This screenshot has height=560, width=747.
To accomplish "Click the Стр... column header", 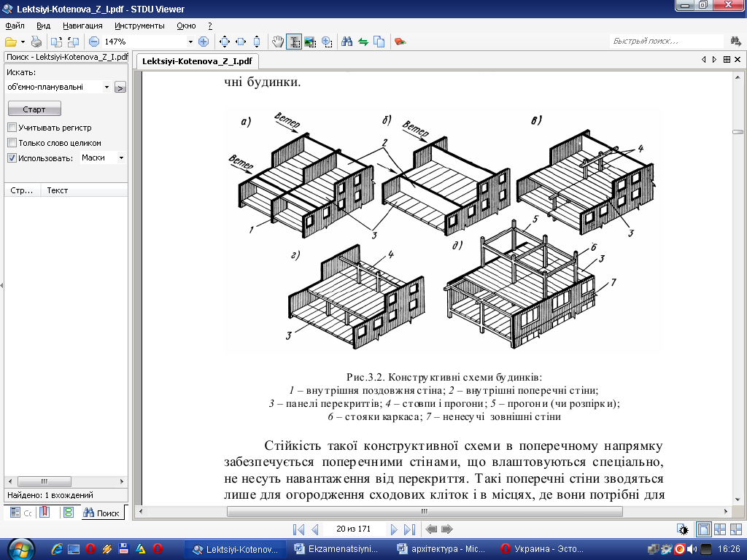I will 22,190.
